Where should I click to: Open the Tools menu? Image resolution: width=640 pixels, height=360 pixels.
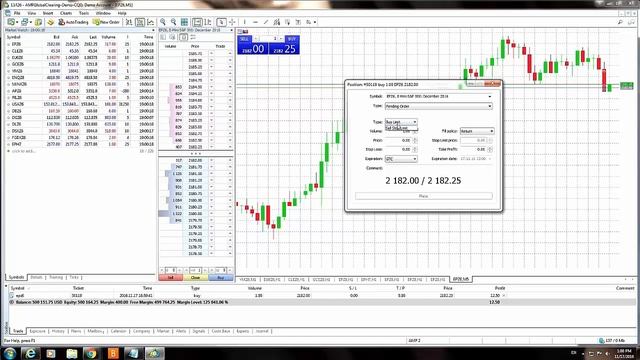coord(84,13)
